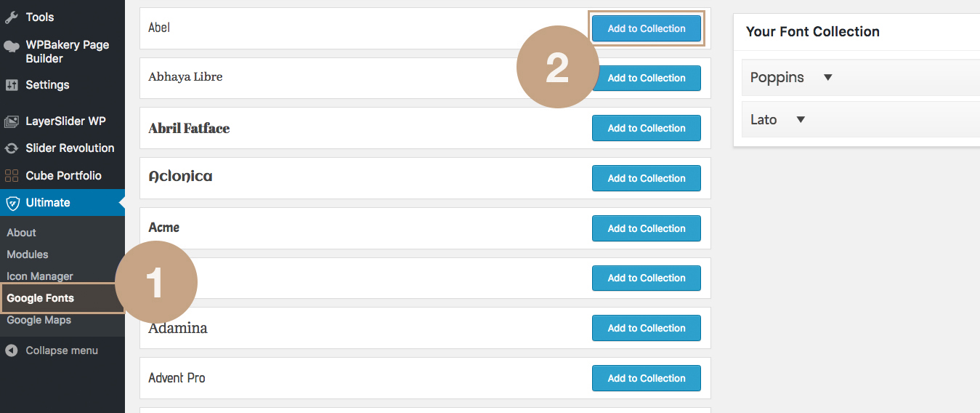Click the LayerSlider WP icon
The height and width of the screenshot is (413, 980).
pos(12,121)
